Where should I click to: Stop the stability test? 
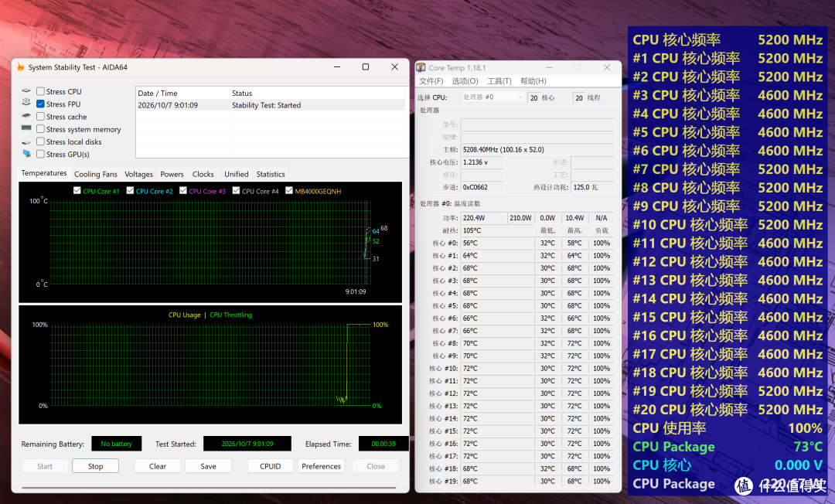point(95,466)
